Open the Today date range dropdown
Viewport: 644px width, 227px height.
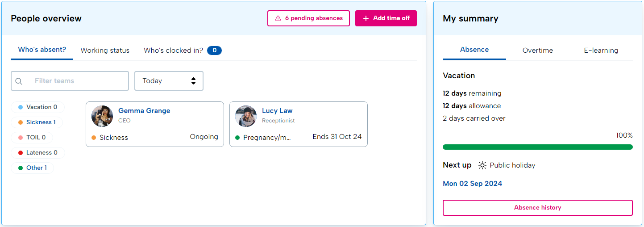pyautogui.click(x=169, y=81)
